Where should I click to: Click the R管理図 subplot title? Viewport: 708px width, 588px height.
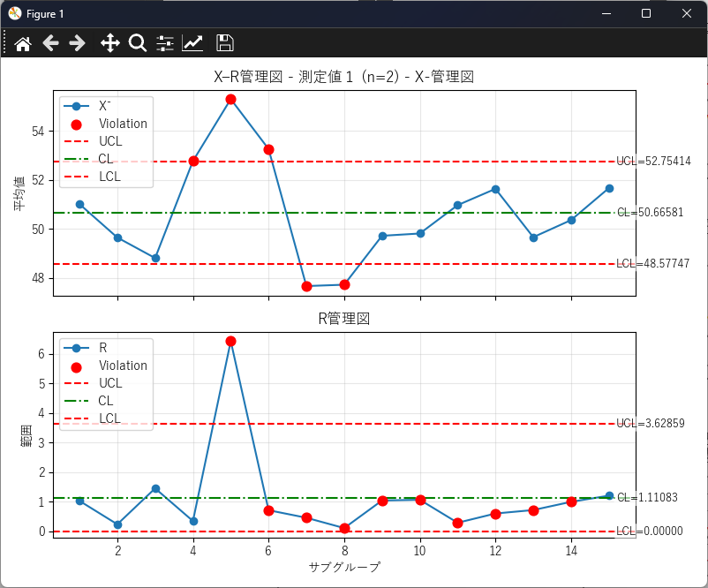click(344, 319)
